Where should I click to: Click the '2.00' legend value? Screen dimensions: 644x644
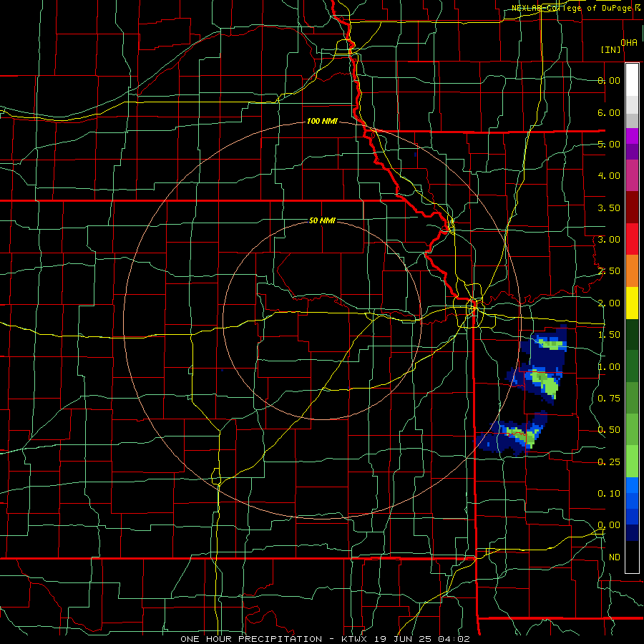[609, 303]
